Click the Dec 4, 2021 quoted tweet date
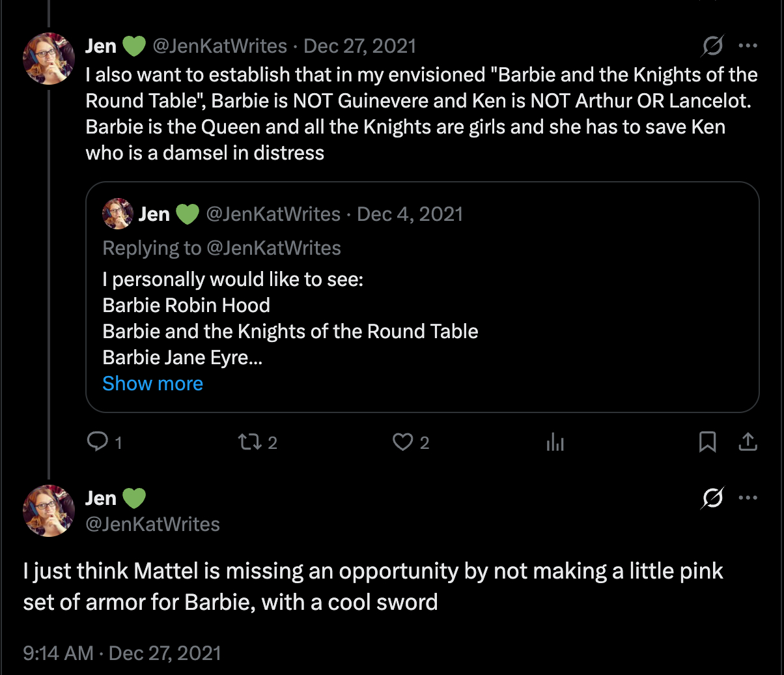The image size is (784, 675). (410, 214)
